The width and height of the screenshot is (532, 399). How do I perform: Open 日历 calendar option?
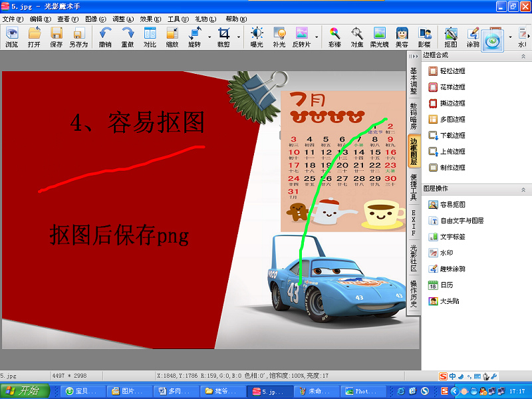(x=441, y=285)
